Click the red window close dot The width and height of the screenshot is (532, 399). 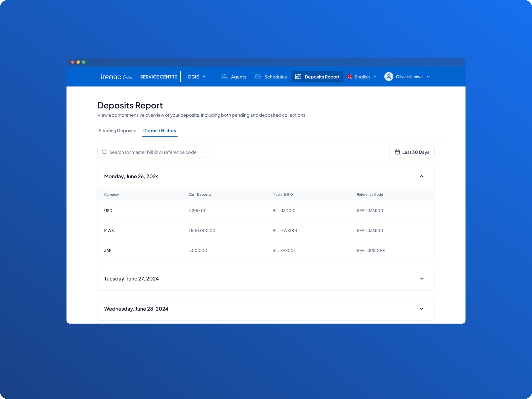[72, 62]
